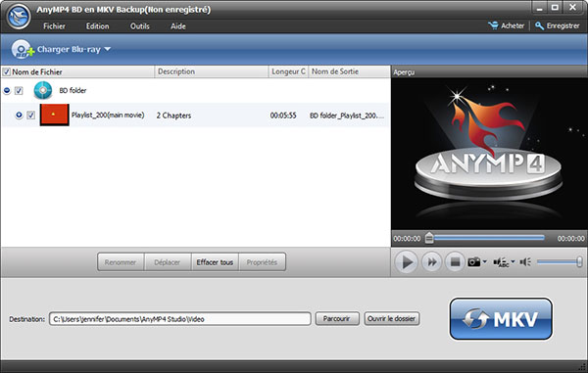Click the Enregistrer key icon

(539, 25)
